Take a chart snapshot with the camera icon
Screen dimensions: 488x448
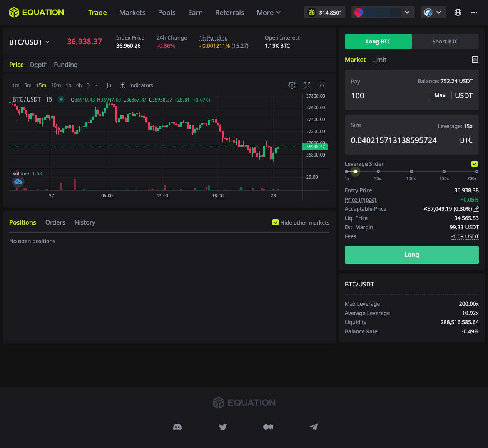click(322, 85)
